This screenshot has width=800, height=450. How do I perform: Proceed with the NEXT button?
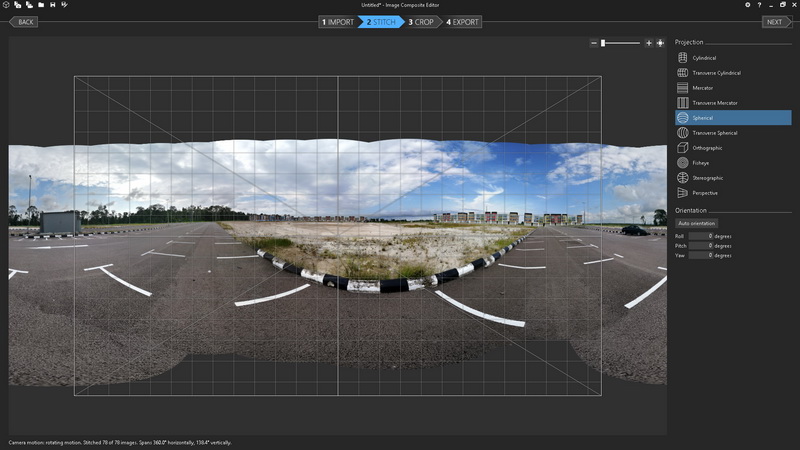[x=777, y=22]
